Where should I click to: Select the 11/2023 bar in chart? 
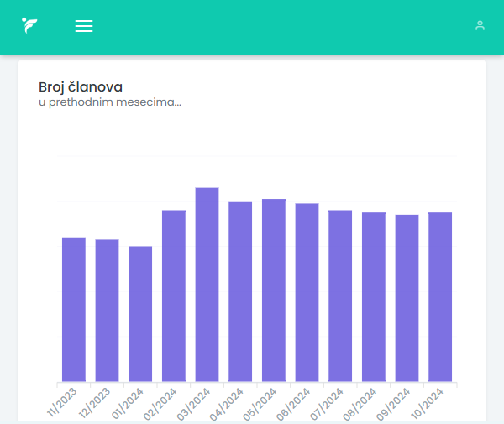74,309
